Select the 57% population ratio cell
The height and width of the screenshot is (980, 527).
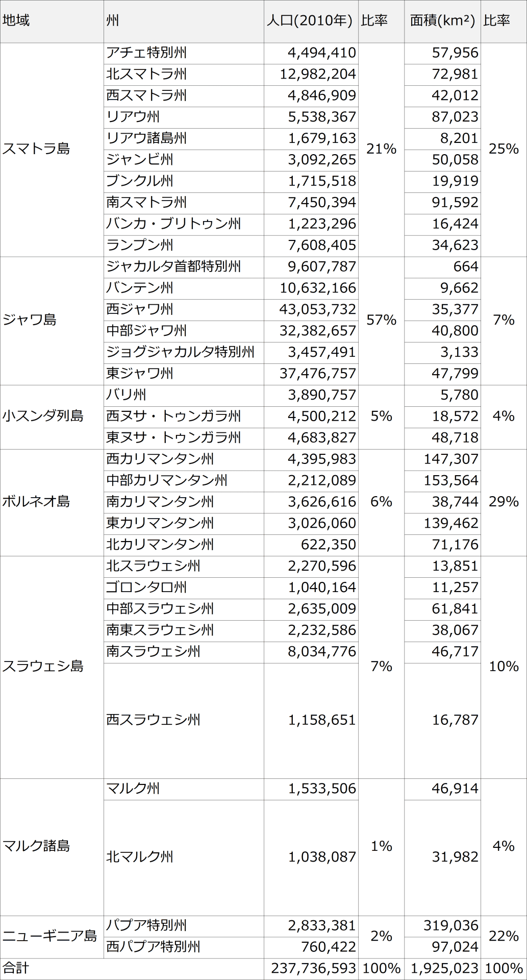382,321
